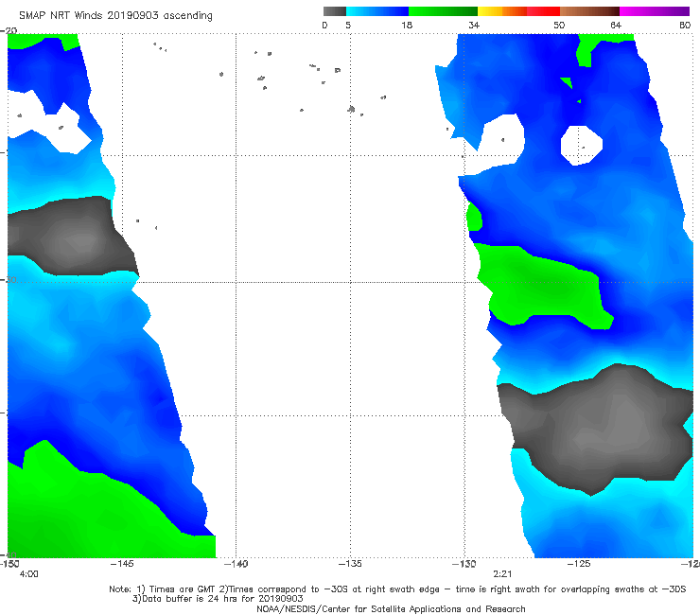The width and height of the screenshot is (700, 615).
Task: Click the color bar label '34'
Action: pos(474,26)
